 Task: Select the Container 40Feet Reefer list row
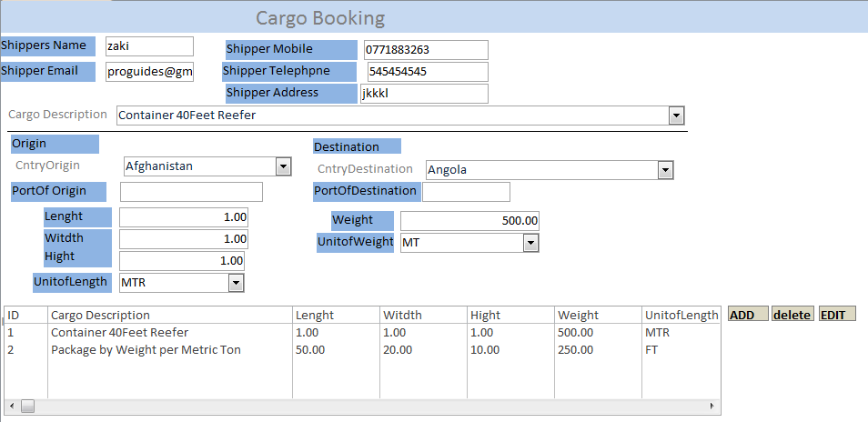[119, 333]
